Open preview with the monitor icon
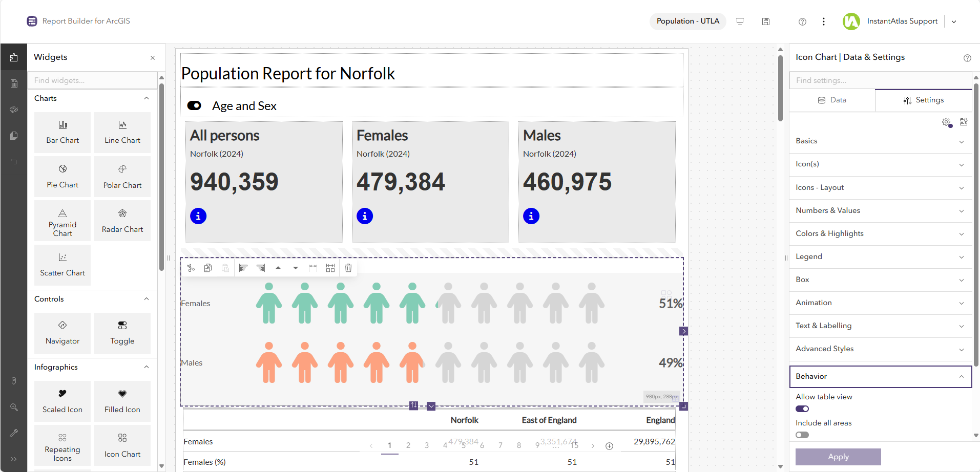This screenshot has width=980, height=472. [740, 22]
